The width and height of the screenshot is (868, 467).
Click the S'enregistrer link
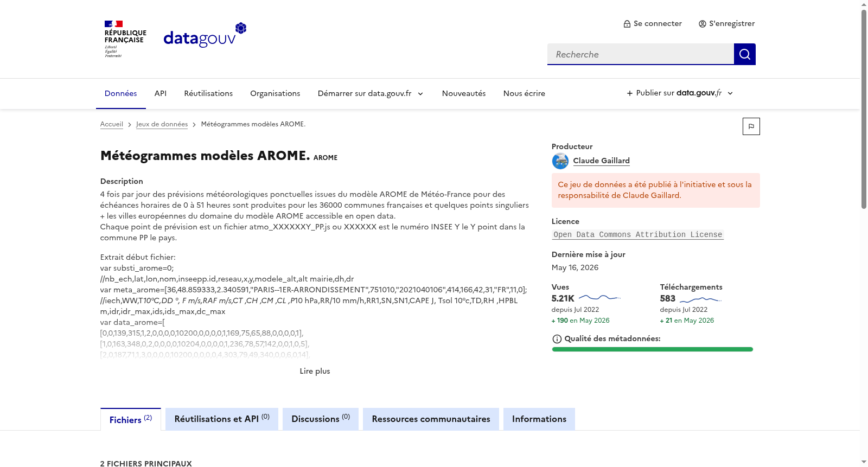pyautogui.click(x=727, y=24)
